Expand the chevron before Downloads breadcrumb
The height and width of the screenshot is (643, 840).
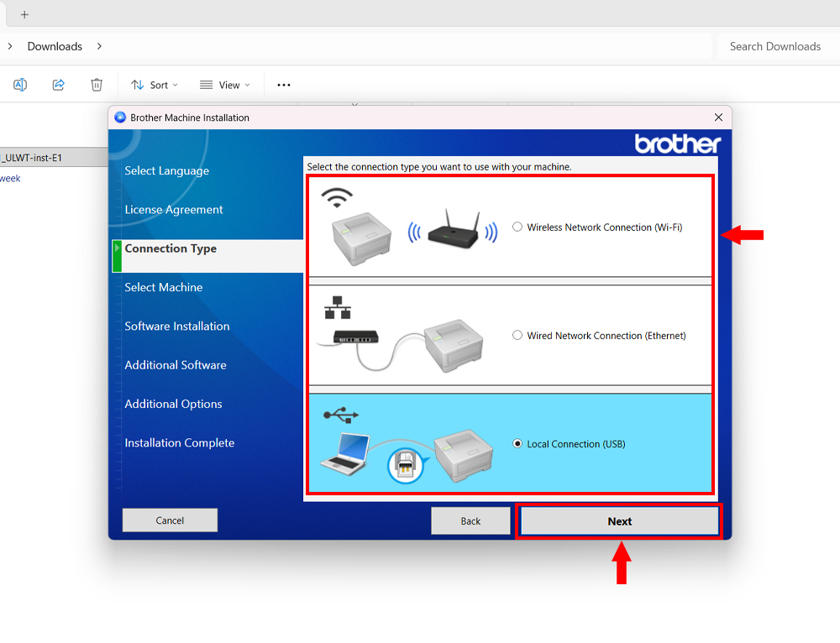[10, 46]
